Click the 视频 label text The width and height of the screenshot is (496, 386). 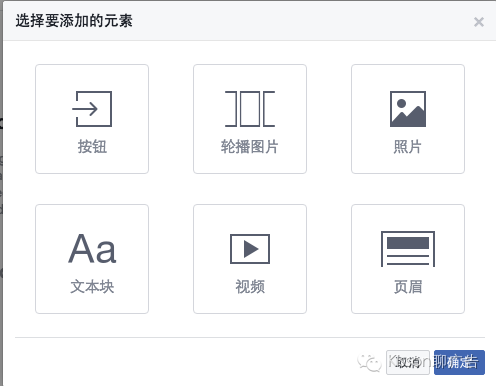click(250, 287)
